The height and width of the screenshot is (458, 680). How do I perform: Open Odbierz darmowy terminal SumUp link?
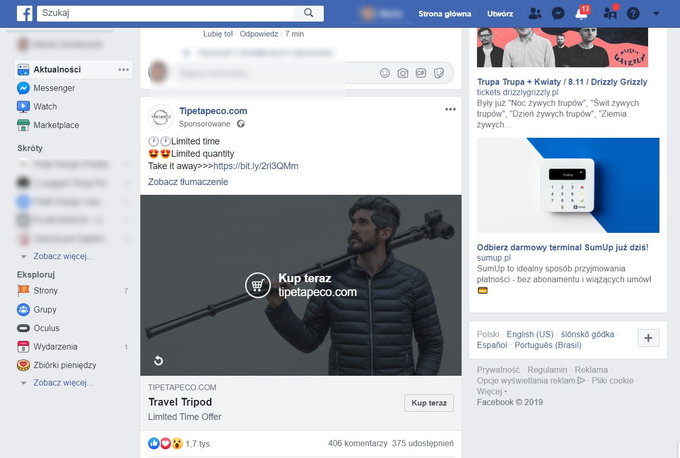tap(562, 247)
